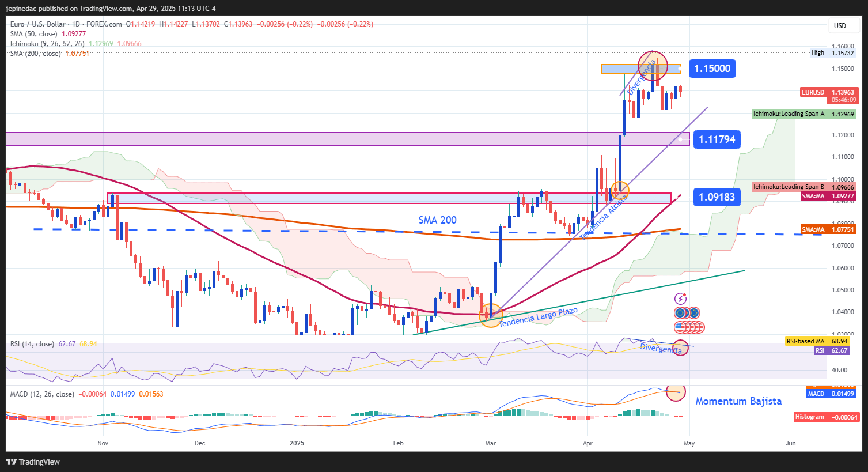
Task: Click the May date on time axis
Action: pyautogui.click(x=689, y=443)
